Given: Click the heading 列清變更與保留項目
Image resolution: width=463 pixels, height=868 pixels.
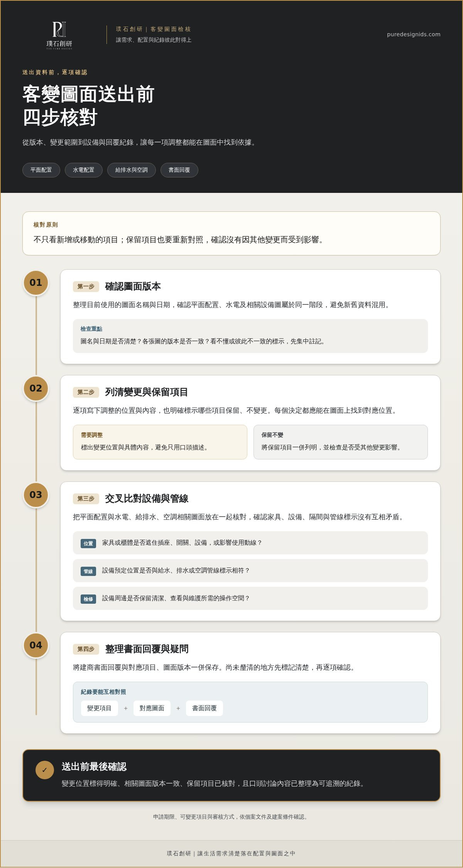Looking at the screenshot, I should (147, 392).
